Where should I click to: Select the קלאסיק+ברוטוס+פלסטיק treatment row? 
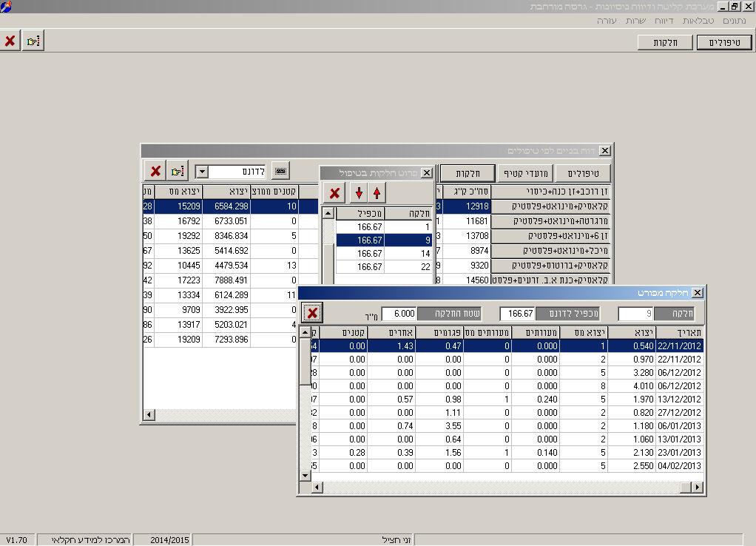tap(550, 266)
